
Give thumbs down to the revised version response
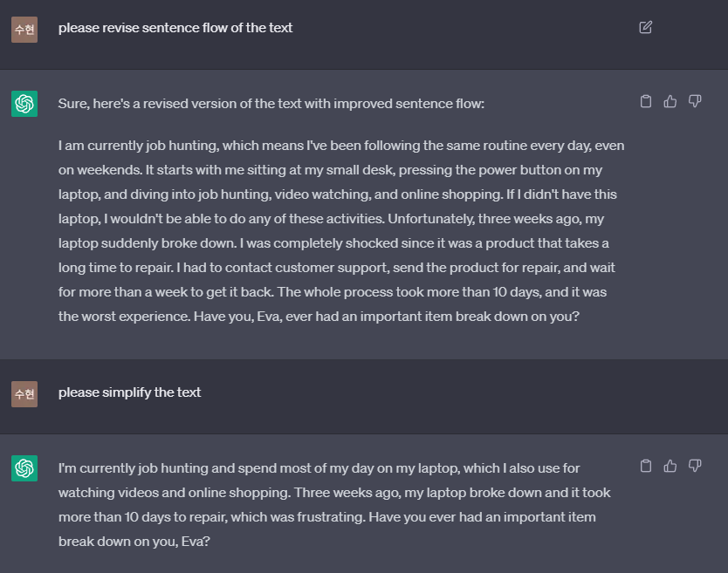(x=695, y=101)
